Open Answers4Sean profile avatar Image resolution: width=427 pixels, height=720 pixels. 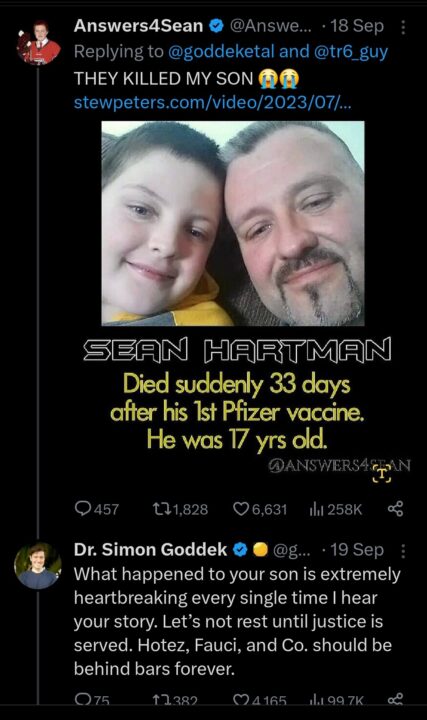(38, 42)
